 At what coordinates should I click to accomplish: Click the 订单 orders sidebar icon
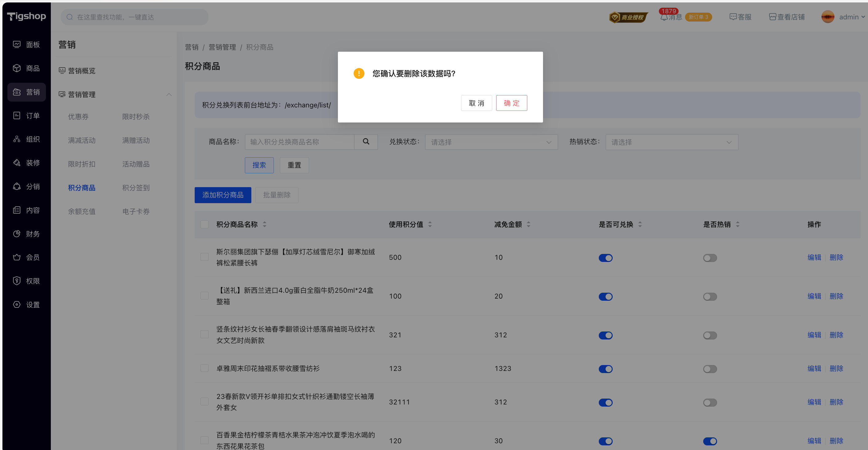(x=17, y=115)
